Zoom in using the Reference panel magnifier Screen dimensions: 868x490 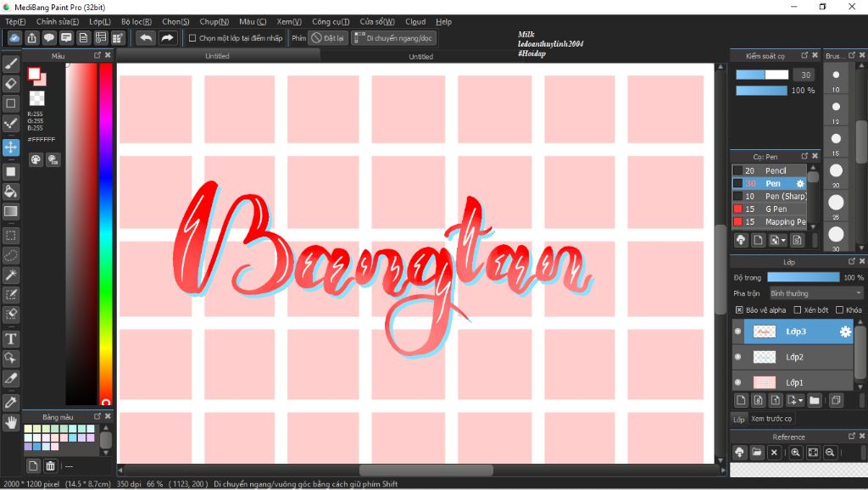(x=795, y=452)
